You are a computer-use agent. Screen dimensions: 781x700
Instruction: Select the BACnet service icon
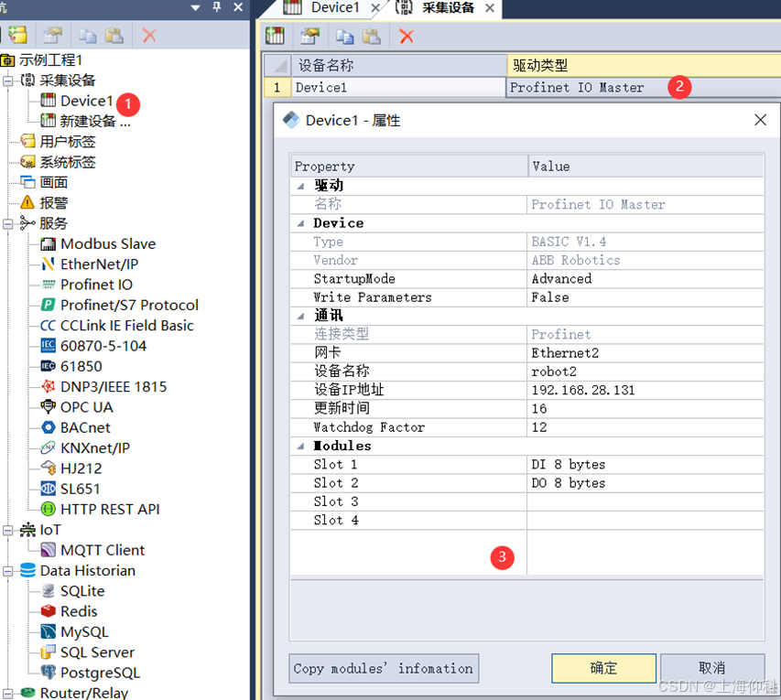coord(48,427)
